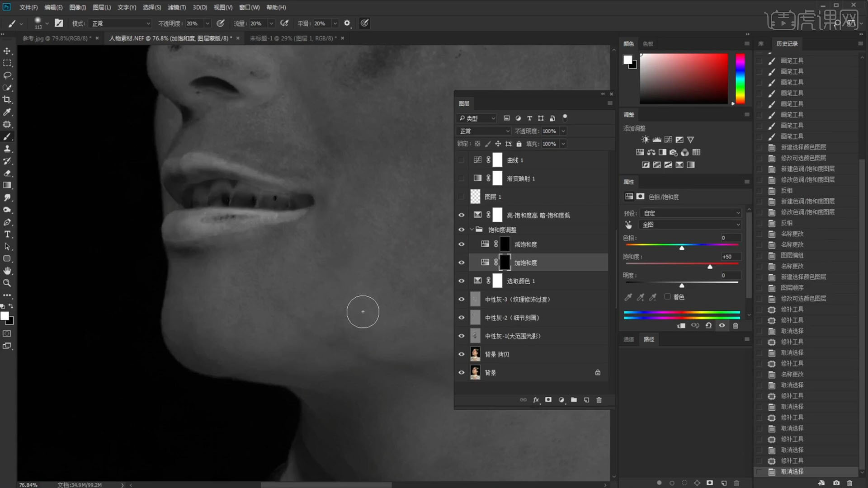
Task: Toggle visibility of 选取颜色 1 layer
Action: pyautogui.click(x=461, y=281)
